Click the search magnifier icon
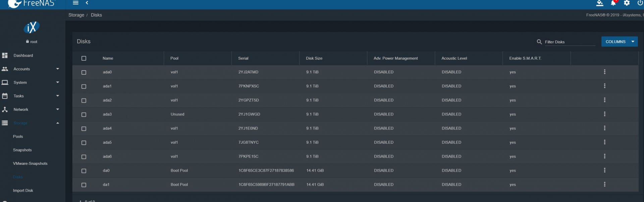Screen dimensions: 644x202 [x=539, y=42]
